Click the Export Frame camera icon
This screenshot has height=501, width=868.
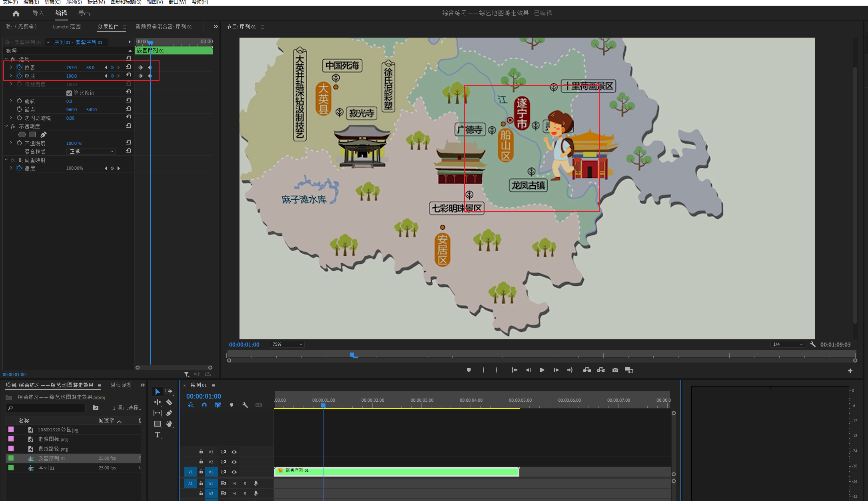615,370
